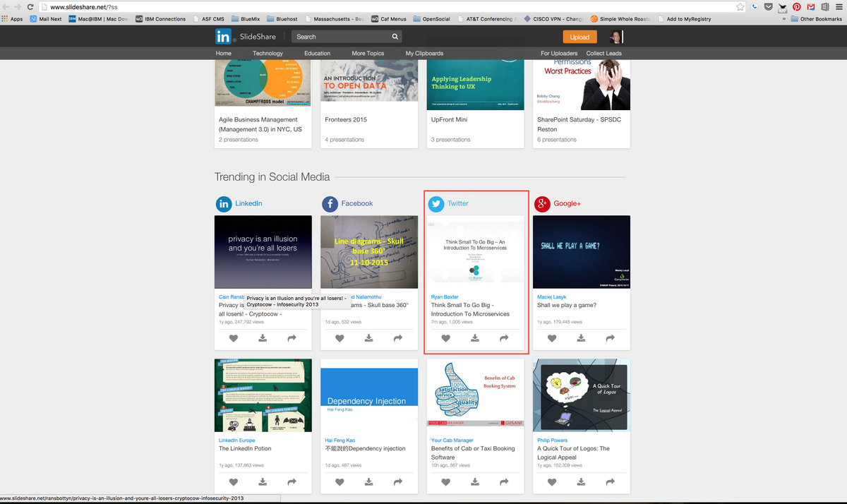This screenshot has height=504, width=847.
Task: Like the Privacy is an illusion slideshow
Action: point(234,338)
